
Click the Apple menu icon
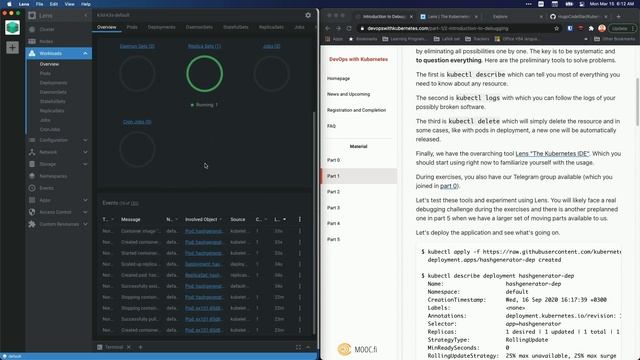point(9,4)
